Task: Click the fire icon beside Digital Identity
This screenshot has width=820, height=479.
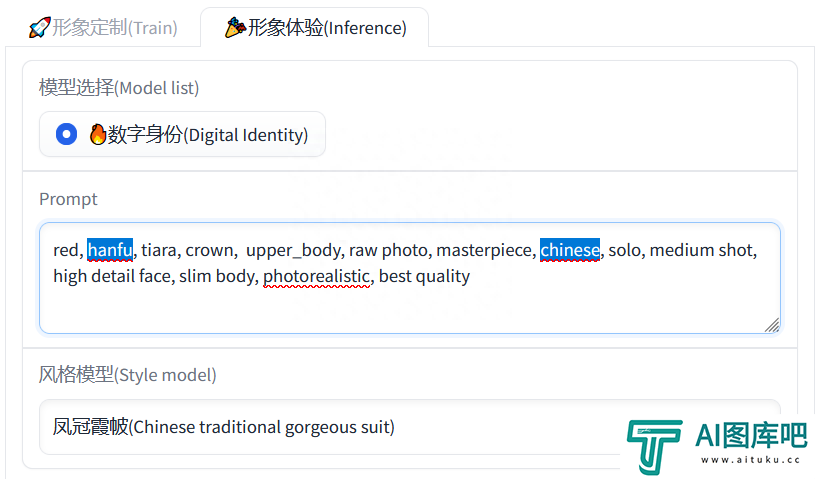Action: pyautogui.click(x=97, y=134)
